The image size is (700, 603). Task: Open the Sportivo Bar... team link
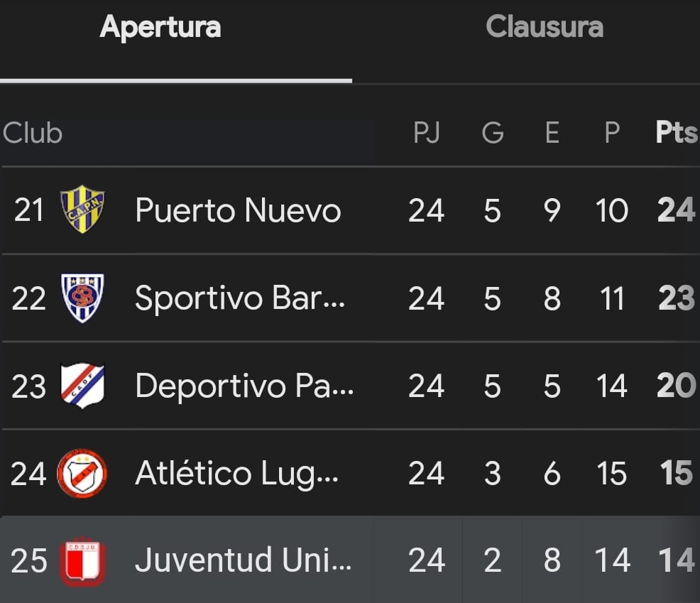pyautogui.click(x=240, y=298)
